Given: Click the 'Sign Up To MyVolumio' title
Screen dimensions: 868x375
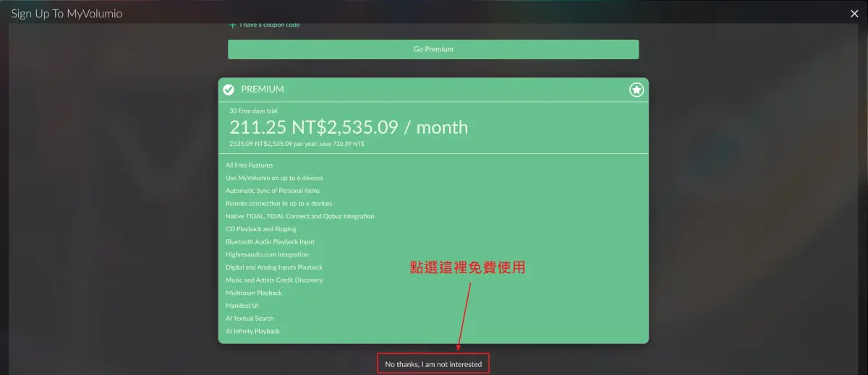Looking at the screenshot, I should click(67, 14).
